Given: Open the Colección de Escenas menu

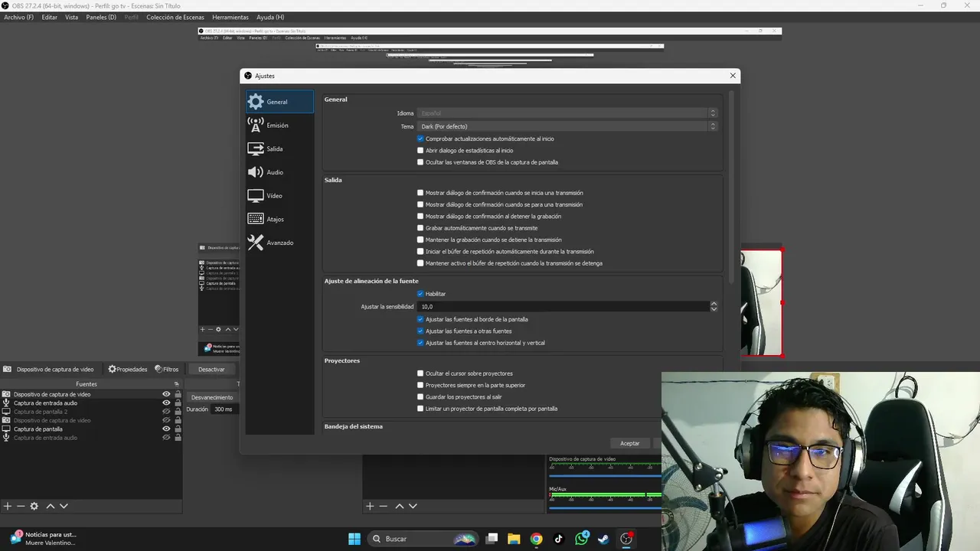Looking at the screenshot, I should coord(175,17).
